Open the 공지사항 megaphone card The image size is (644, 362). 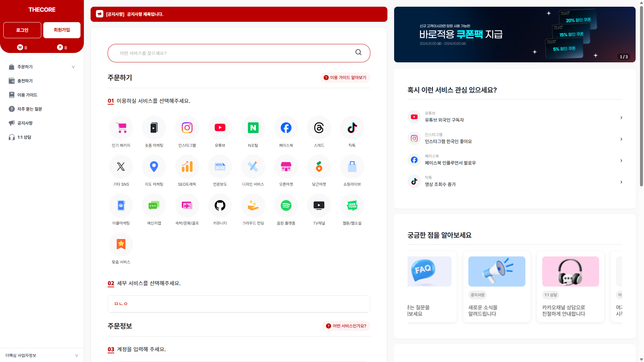[x=497, y=287]
